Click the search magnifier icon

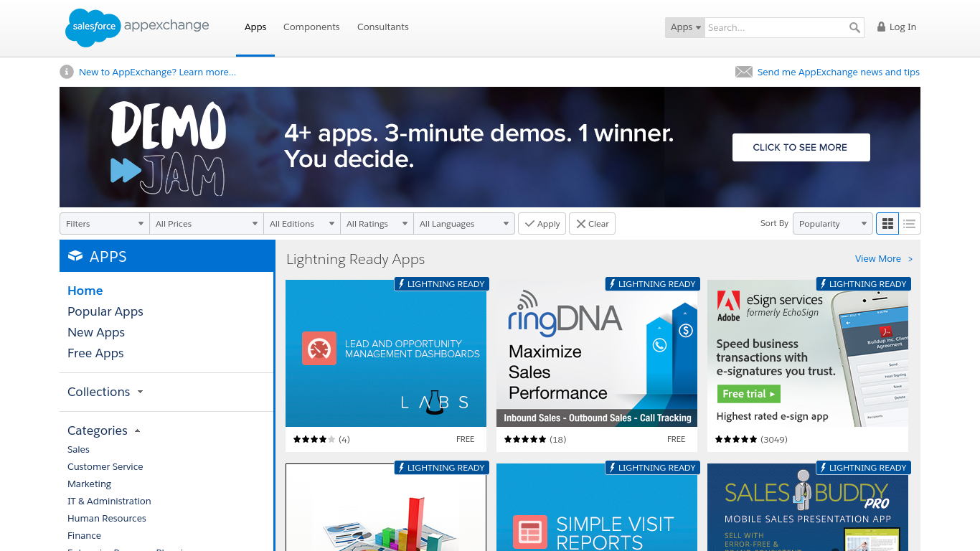click(854, 27)
